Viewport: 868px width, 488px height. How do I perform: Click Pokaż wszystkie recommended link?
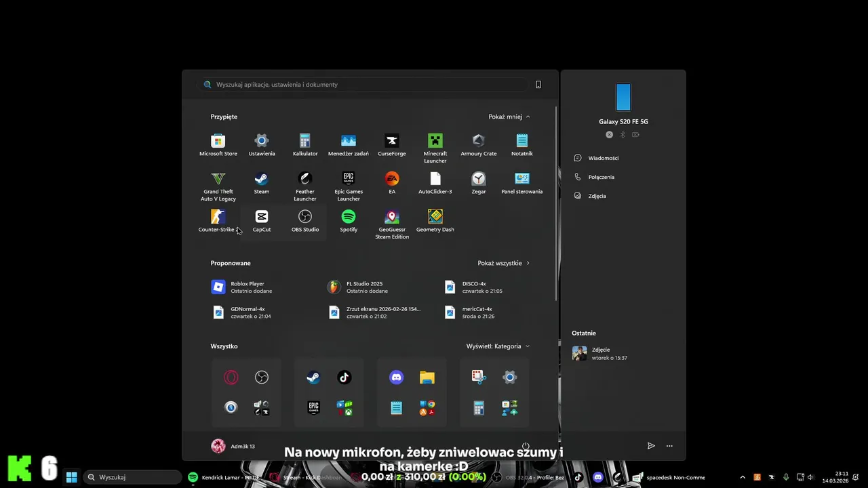(x=504, y=263)
